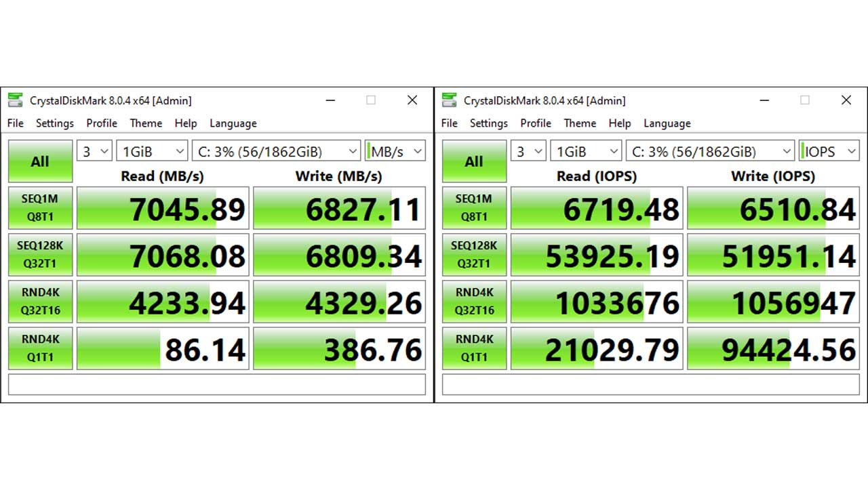Viewport: 868px width, 488px height.
Task: Open the Theme menu in the IOPS window
Action: (x=580, y=123)
